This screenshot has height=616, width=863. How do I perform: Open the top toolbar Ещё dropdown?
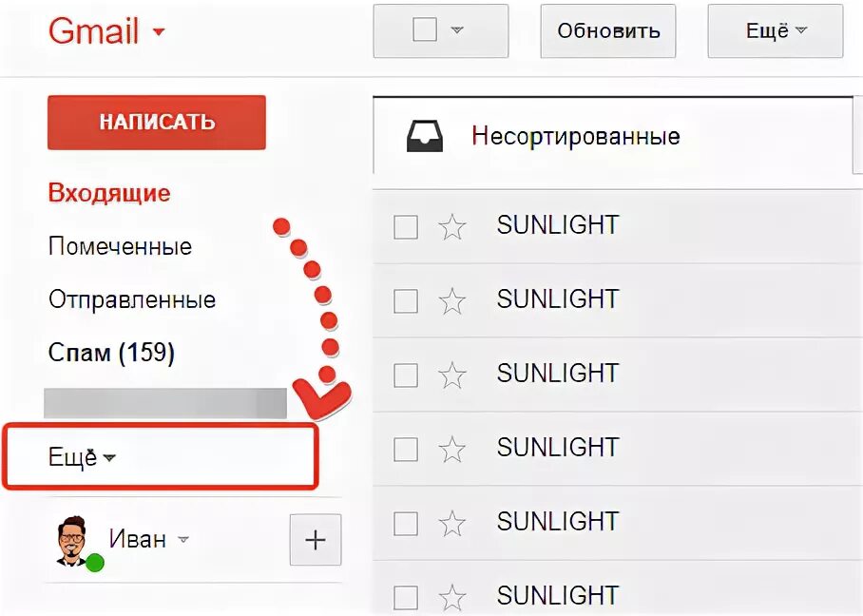coord(775,30)
